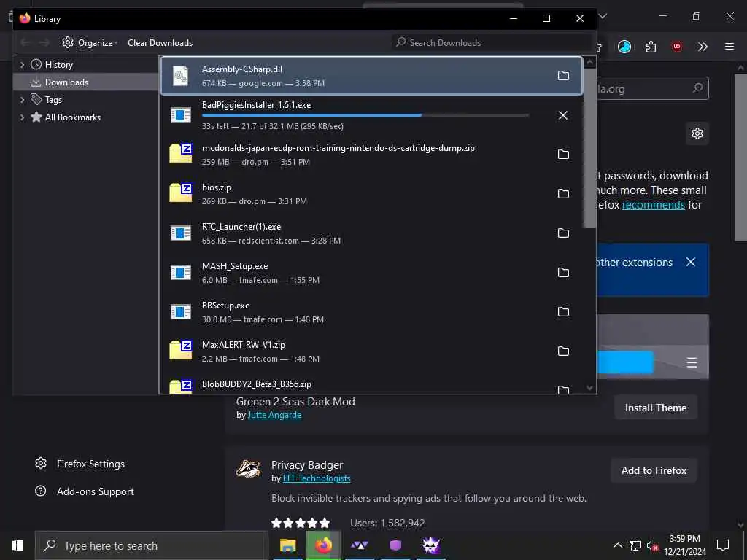747x560 pixels.
Task: Open the Windows Start menu
Action: click(18, 545)
